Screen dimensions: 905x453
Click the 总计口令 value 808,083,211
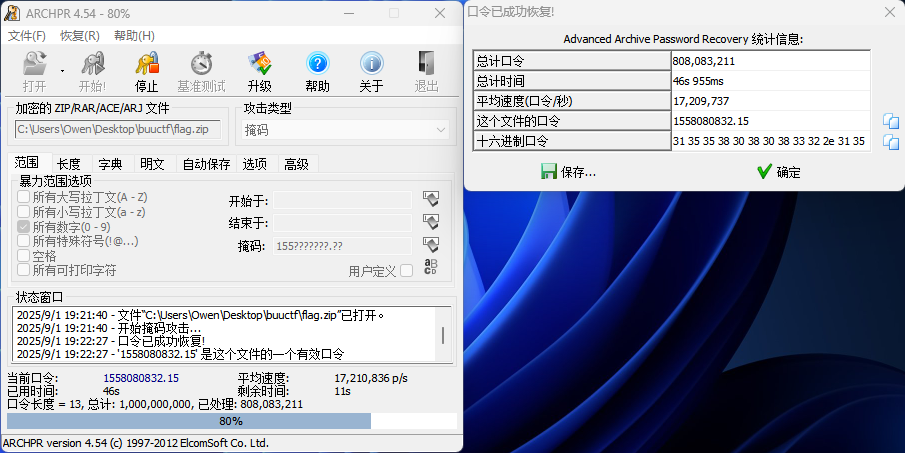coord(771,61)
